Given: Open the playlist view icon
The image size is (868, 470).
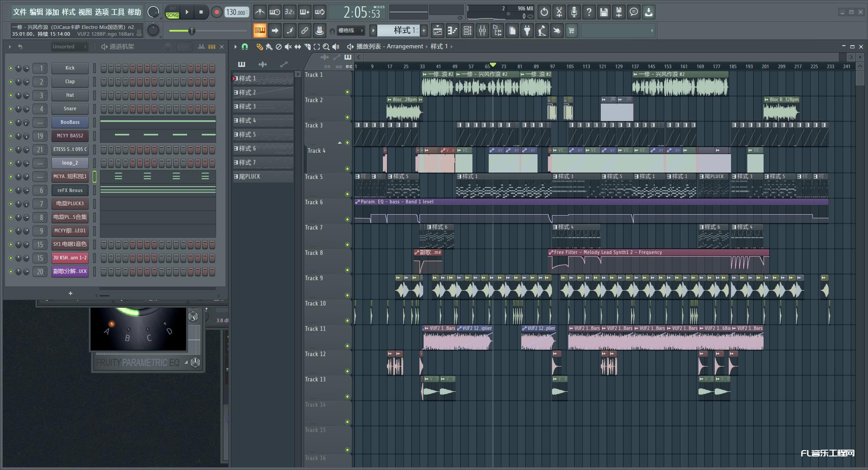Looking at the screenshot, I should point(437,30).
